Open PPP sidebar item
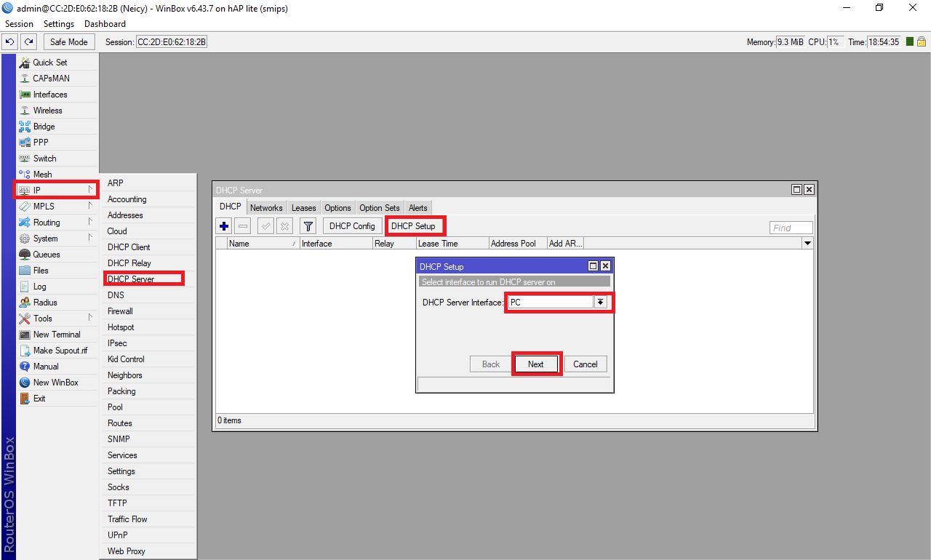The image size is (931, 560). pos(57,143)
